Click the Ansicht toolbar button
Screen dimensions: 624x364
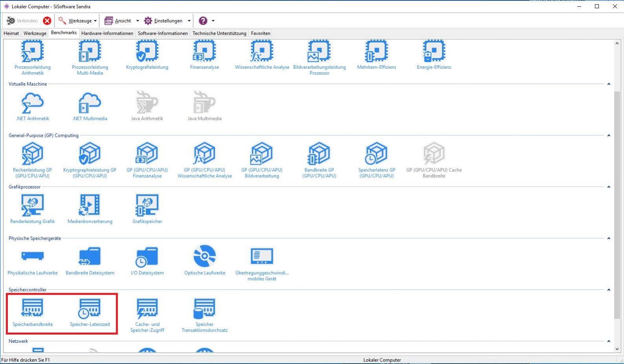tap(118, 21)
